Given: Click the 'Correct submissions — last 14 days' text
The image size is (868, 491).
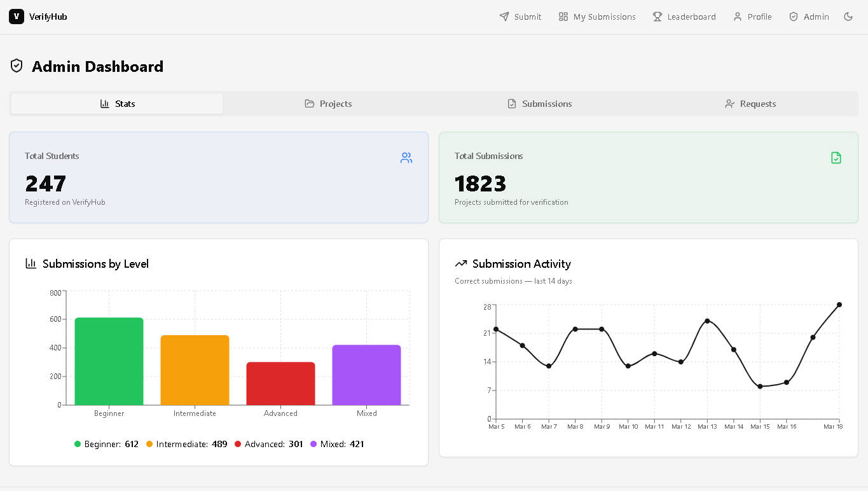Looking at the screenshot, I should pyautogui.click(x=513, y=281).
